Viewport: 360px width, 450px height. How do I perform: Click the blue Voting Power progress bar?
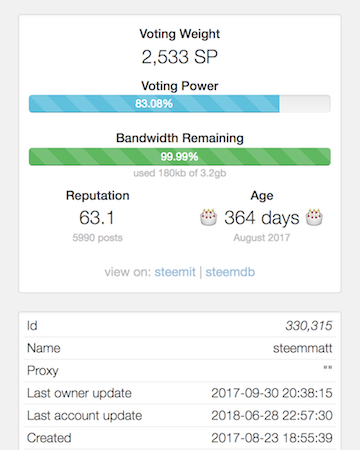click(180, 104)
